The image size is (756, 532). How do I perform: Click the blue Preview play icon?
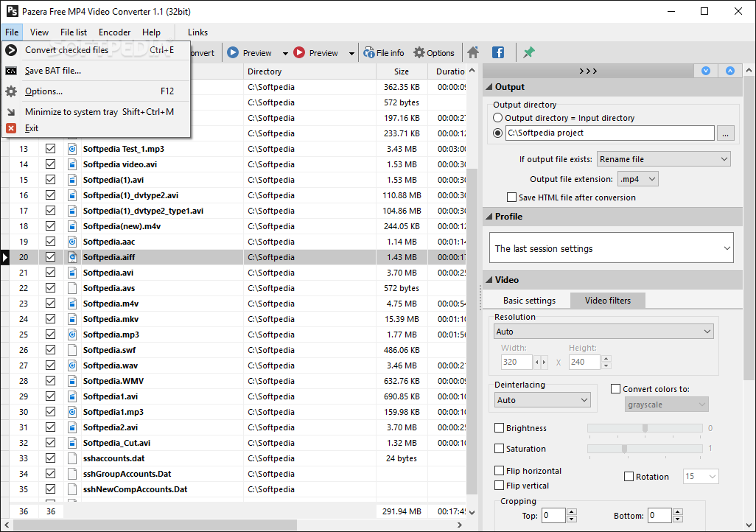click(233, 52)
